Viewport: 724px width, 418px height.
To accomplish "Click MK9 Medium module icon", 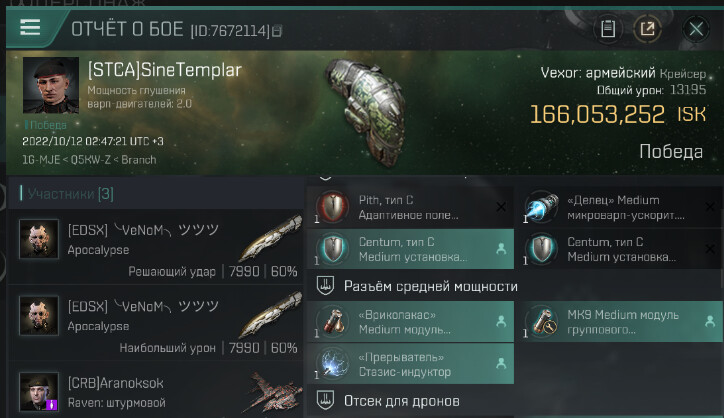I will tap(542, 321).
